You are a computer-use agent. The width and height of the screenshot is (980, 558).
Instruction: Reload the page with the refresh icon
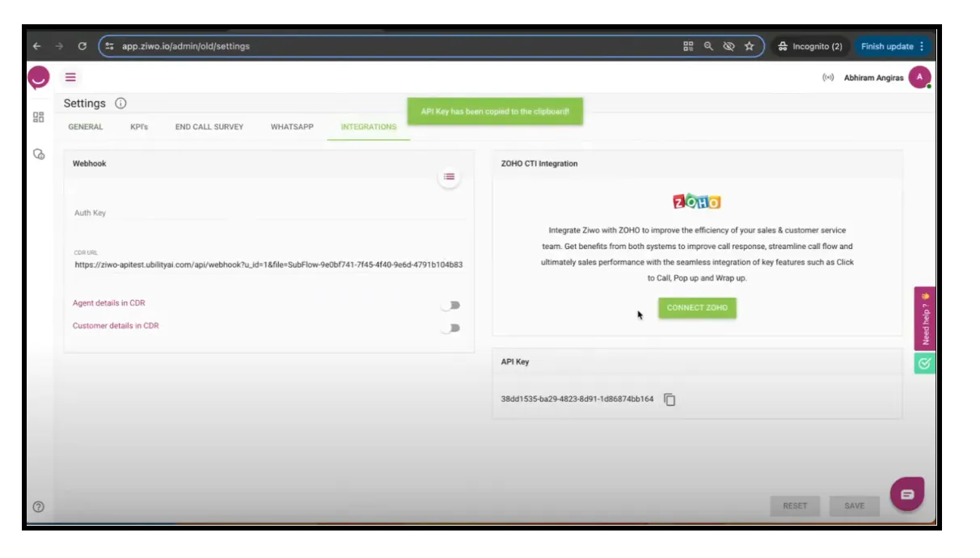point(82,46)
